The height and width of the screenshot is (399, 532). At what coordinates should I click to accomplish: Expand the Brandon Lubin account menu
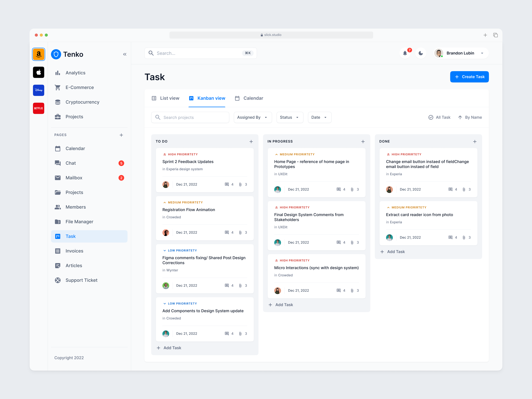(482, 53)
